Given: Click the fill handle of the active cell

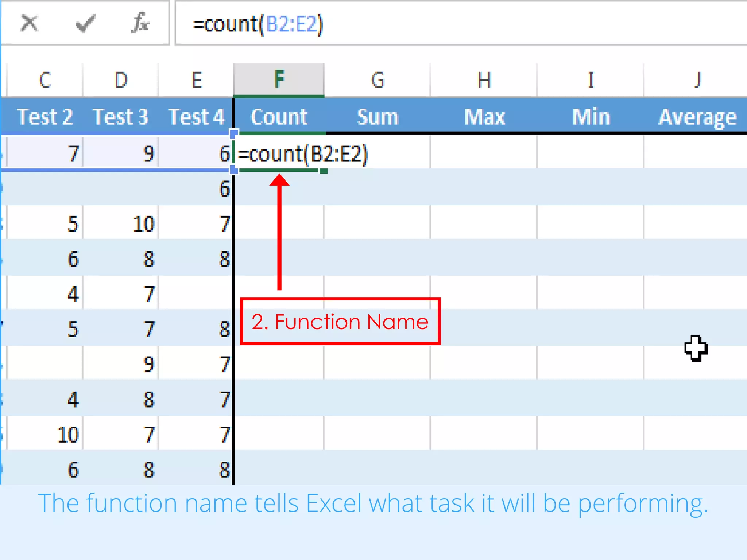Looking at the screenshot, I should (x=323, y=171).
